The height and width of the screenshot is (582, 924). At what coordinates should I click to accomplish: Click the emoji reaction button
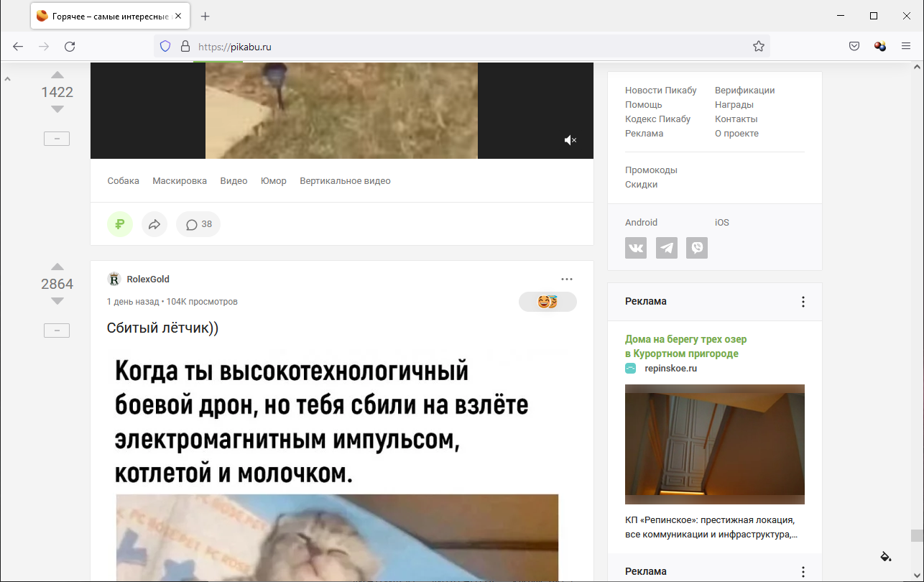pos(548,302)
